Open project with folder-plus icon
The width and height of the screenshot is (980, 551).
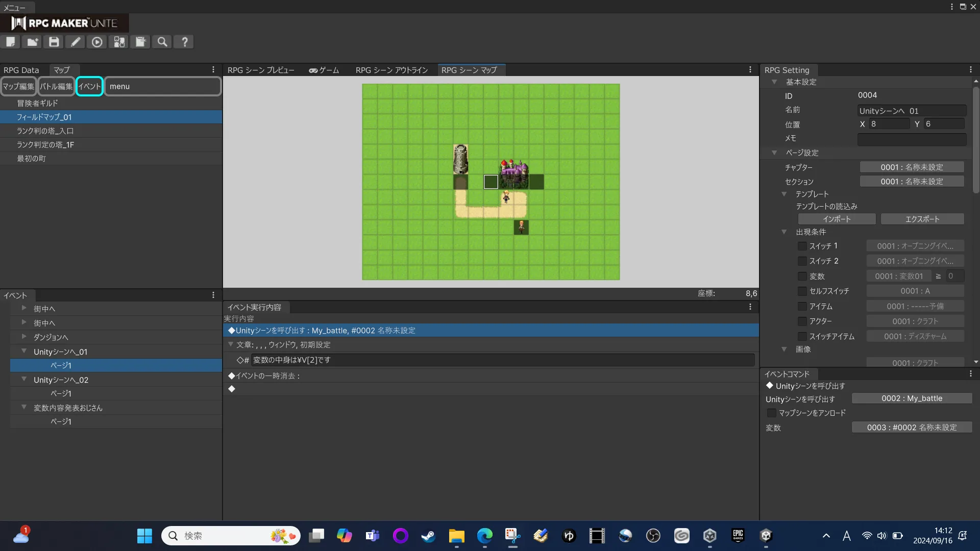coord(33,42)
